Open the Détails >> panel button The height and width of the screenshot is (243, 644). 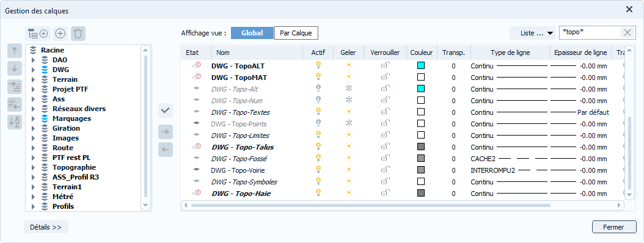pyautogui.click(x=46, y=227)
